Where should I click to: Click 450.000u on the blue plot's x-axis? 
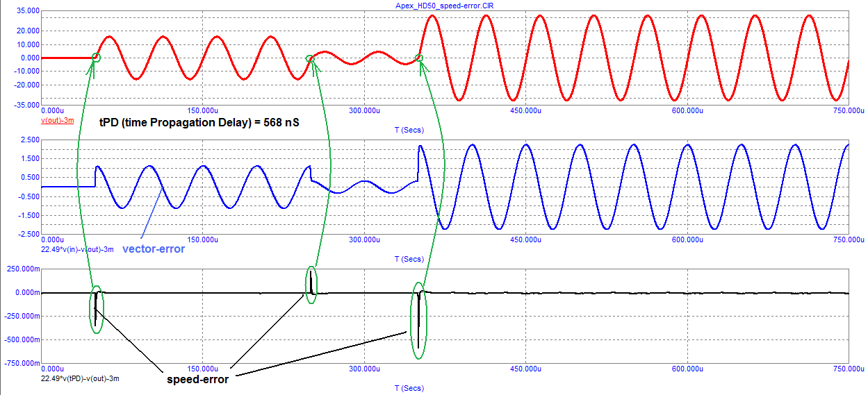pyautogui.click(x=525, y=239)
